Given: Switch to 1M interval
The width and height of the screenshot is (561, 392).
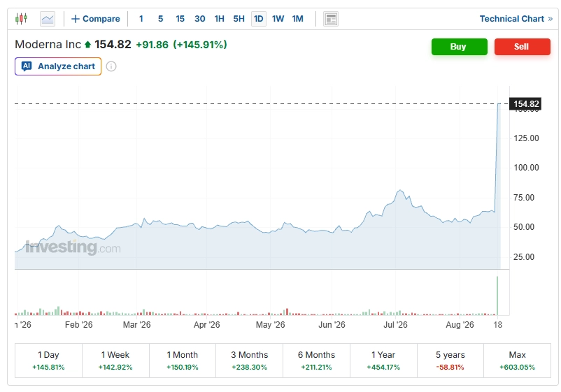Looking at the screenshot, I should pyautogui.click(x=298, y=19).
